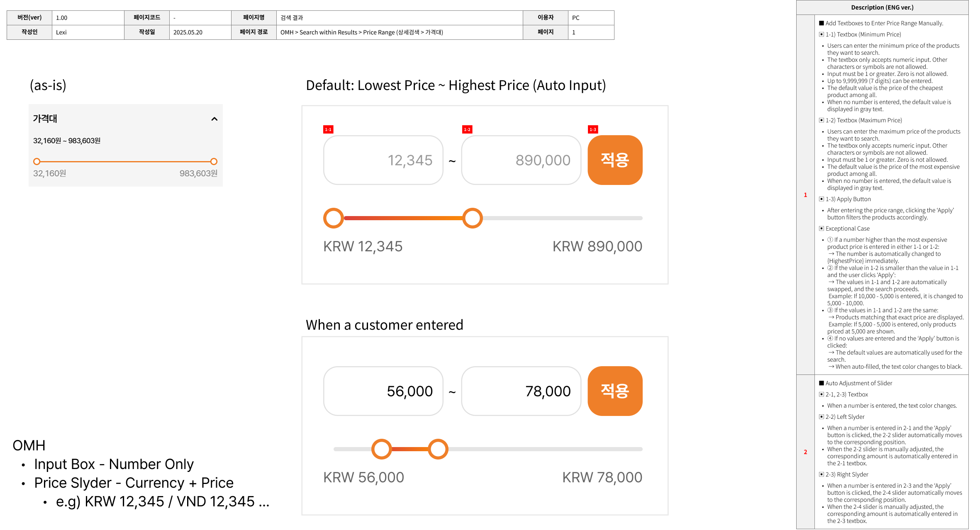This screenshot has width=980, height=530.
Task: Select left slider handle above KRW 12,345
Action: coord(334,218)
